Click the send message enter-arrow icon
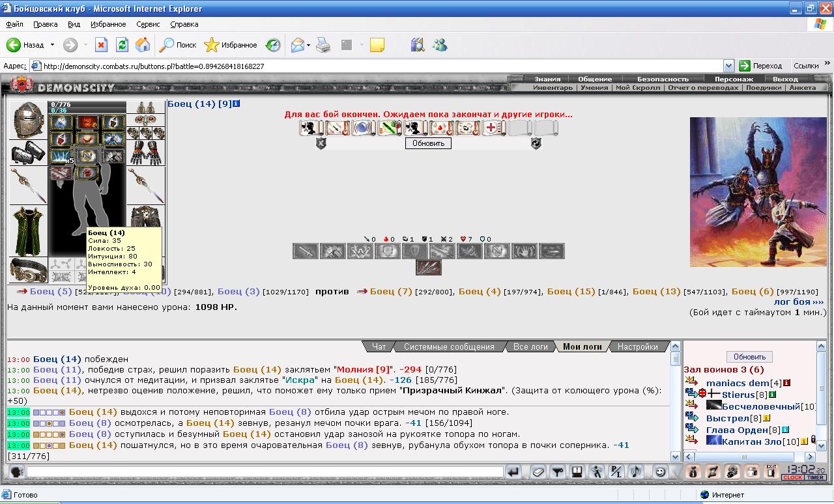The width and height of the screenshot is (834, 504). pos(514,472)
